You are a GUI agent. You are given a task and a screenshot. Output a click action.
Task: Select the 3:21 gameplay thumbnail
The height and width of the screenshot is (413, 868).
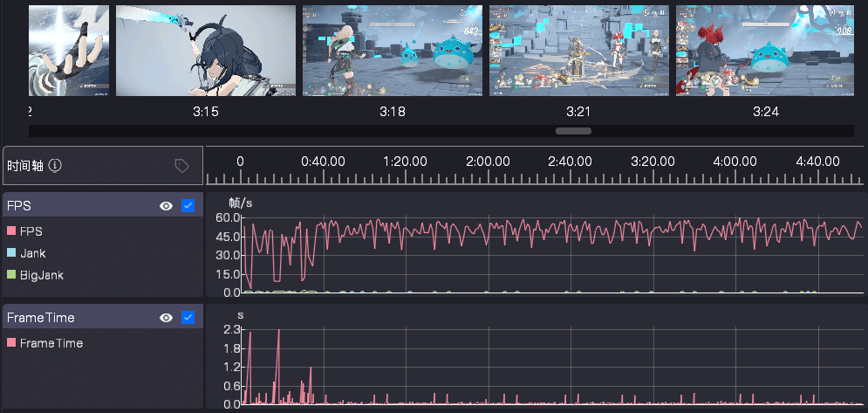[579, 51]
